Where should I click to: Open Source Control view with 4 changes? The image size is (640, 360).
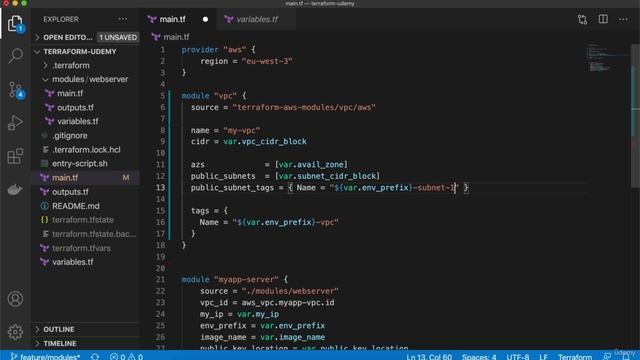15,90
